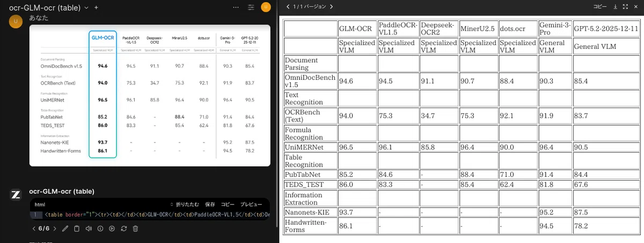644x243 pixels.
Task: Click the '67.6' cell in TEDS_TEST row
Action: [605, 184]
